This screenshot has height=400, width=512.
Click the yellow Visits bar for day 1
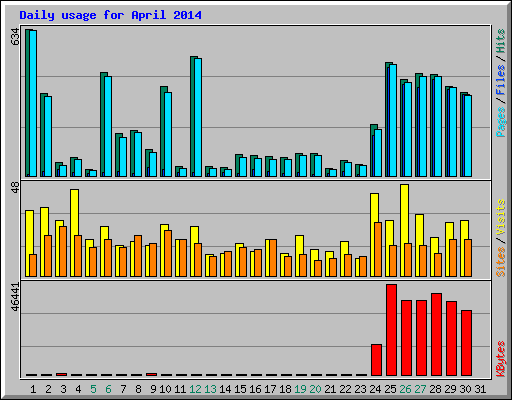tap(29, 243)
